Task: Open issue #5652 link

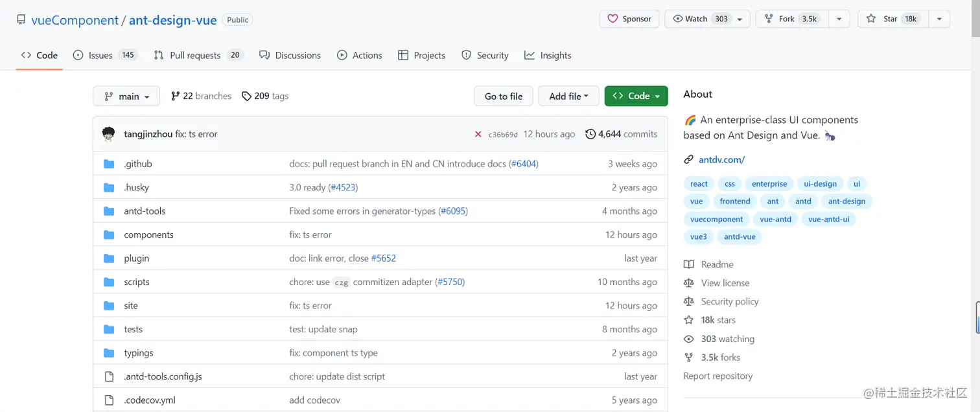Action: coord(384,258)
